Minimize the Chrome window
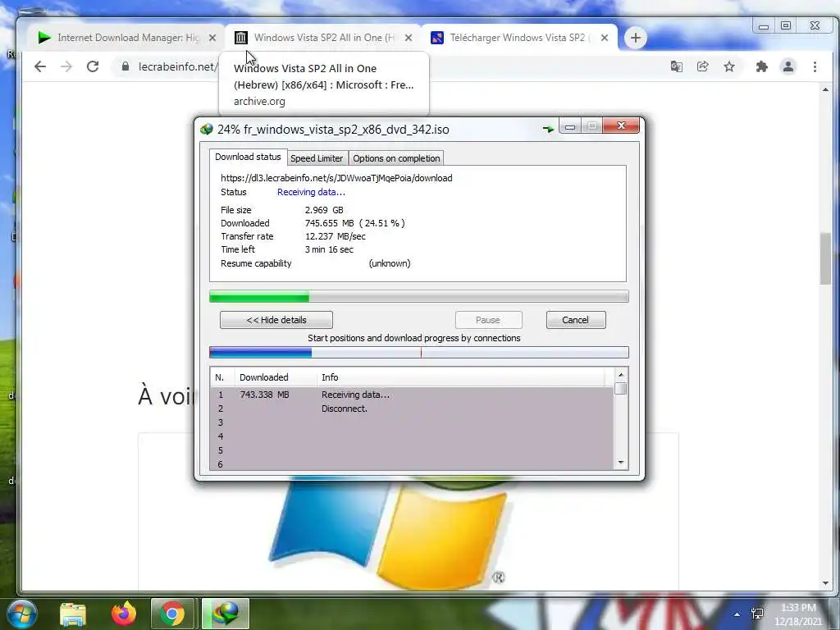 pyautogui.click(x=764, y=25)
